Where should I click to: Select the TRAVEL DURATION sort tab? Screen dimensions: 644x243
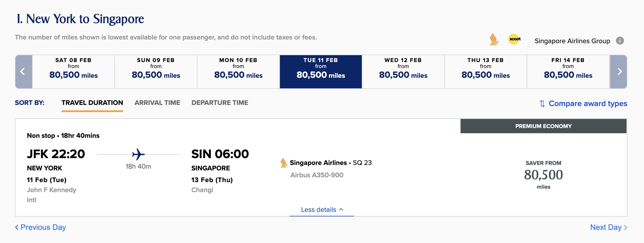(92, 103)
